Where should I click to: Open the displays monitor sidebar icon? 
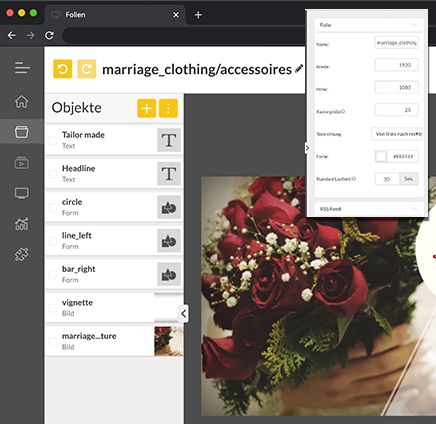(x=22, y=193)
